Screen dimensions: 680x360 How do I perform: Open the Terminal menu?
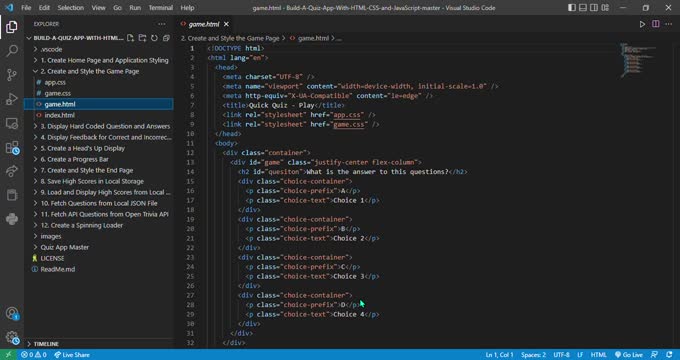(x=160, y=8)
